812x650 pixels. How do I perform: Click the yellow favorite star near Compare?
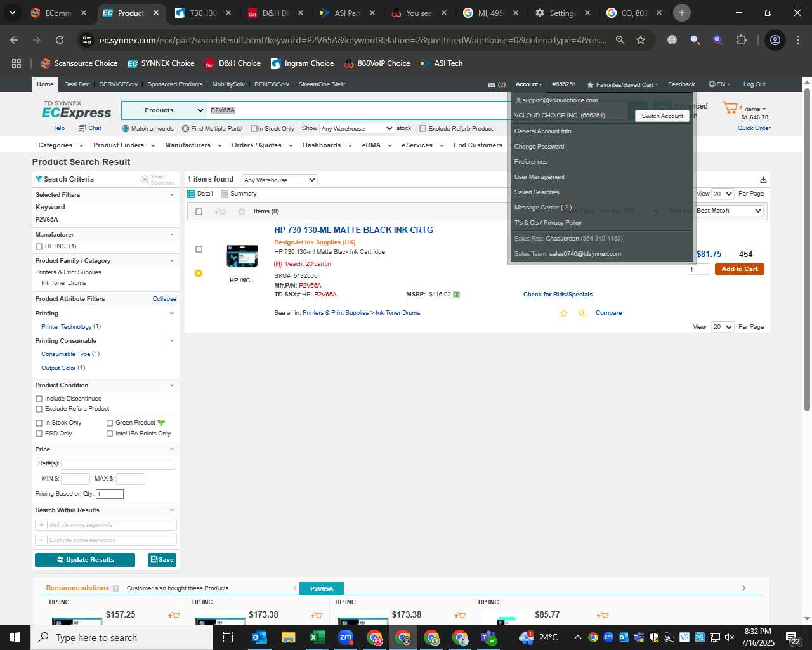(x=564, y=313)
